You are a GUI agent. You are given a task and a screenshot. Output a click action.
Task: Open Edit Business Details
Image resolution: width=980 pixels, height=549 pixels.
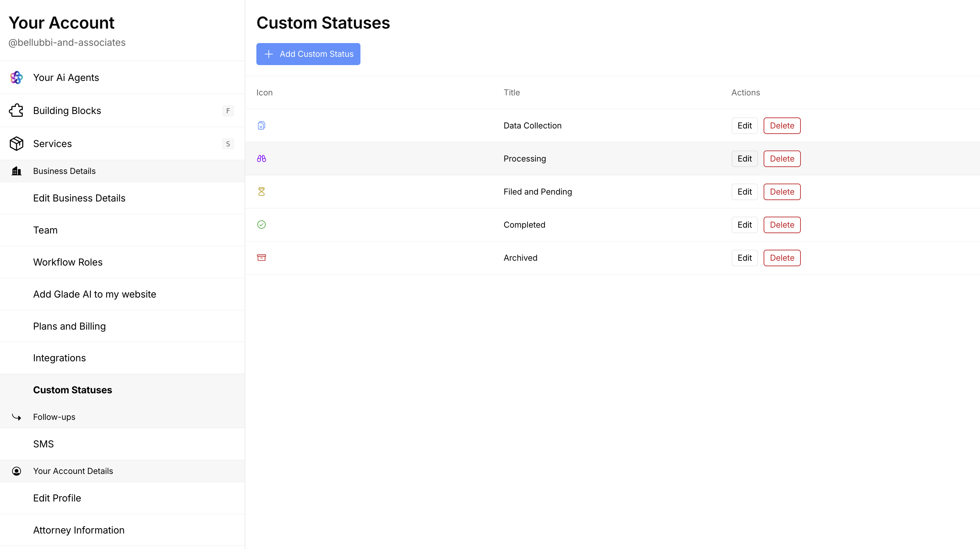coord(79,198)
